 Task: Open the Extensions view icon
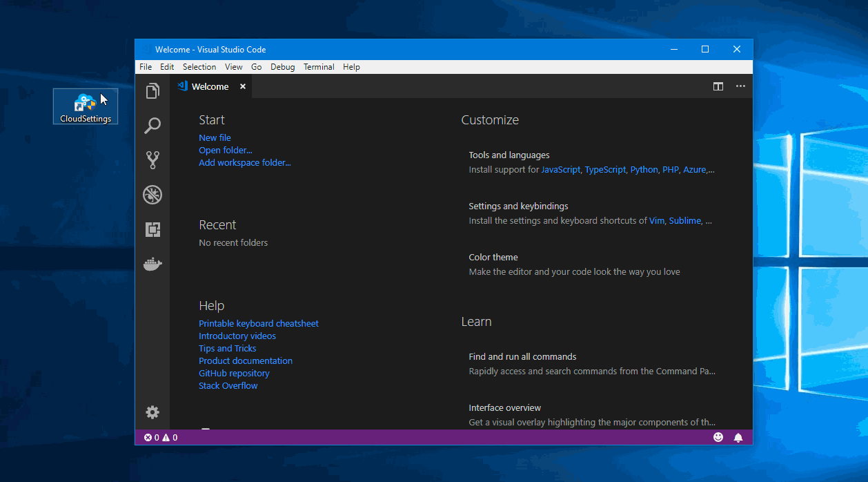(x=152, y=229)
